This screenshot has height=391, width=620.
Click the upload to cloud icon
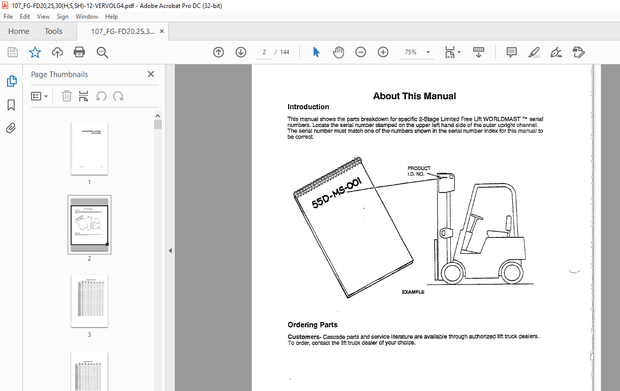pos(57,52)
